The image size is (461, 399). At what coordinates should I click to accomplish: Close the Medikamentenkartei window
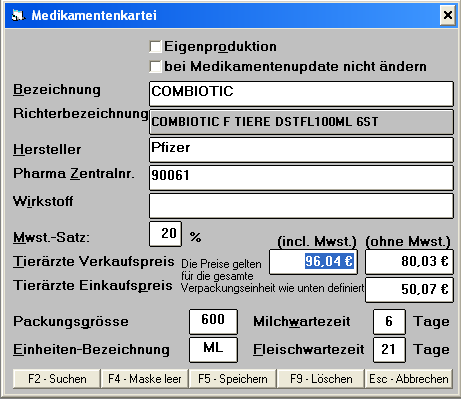(448, 15)
